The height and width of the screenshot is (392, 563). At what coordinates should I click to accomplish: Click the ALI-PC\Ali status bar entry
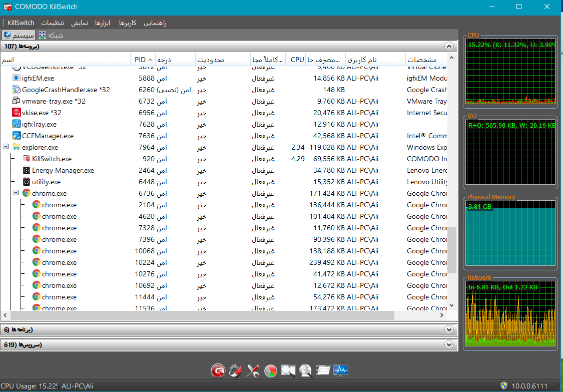click(x=77, y=386)
